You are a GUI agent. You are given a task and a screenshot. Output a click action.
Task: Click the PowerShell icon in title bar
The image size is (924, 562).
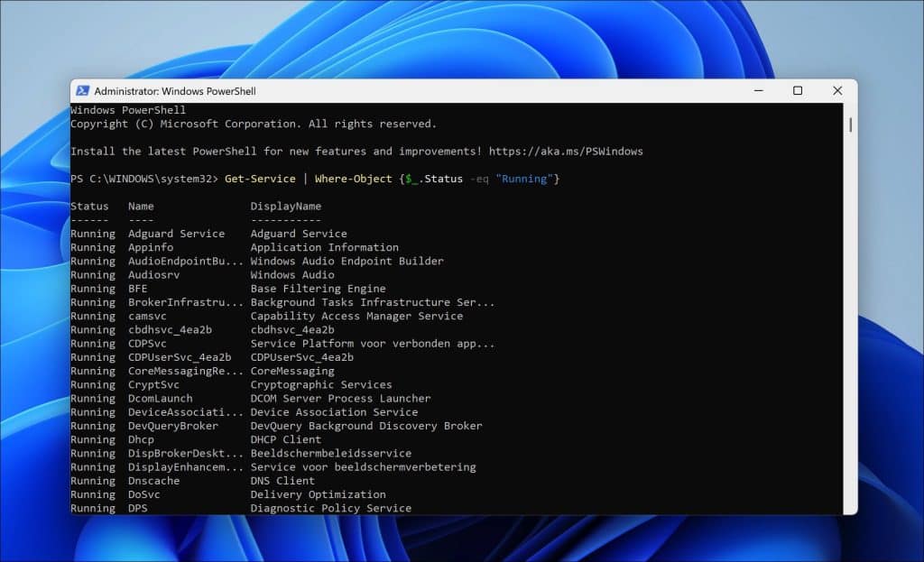tap(82, 91)
